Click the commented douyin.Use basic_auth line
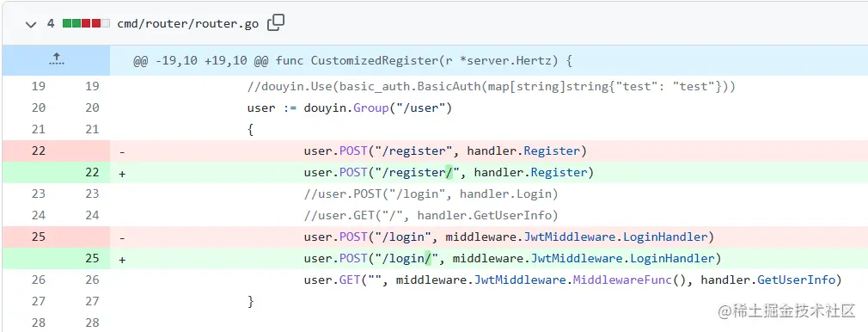 point(491,87)
